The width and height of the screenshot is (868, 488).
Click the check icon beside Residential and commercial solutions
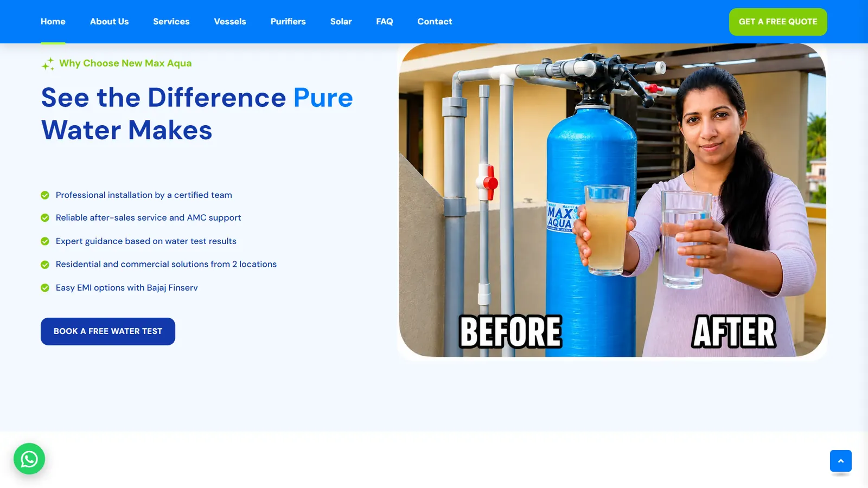45,265
